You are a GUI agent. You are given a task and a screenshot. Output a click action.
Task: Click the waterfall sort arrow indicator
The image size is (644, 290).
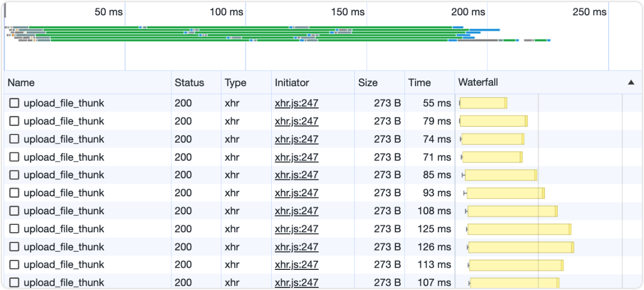[x=631, y=83]
